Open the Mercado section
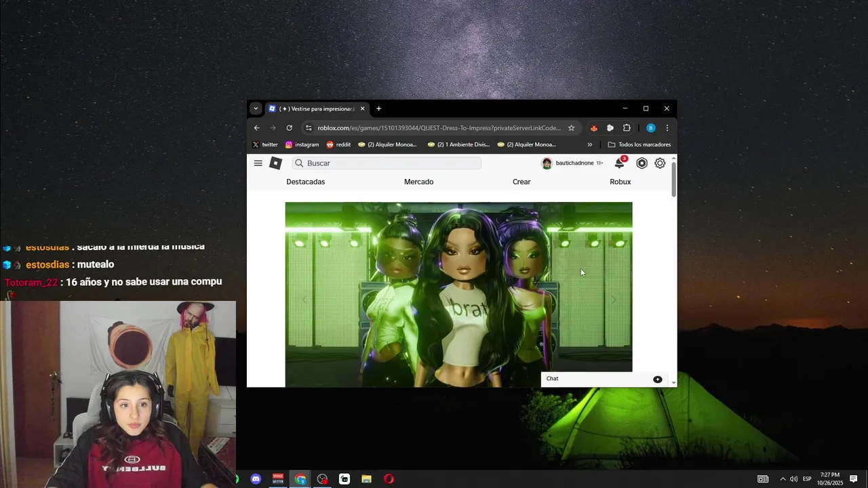The image size is (868, 488). (418, 182)
